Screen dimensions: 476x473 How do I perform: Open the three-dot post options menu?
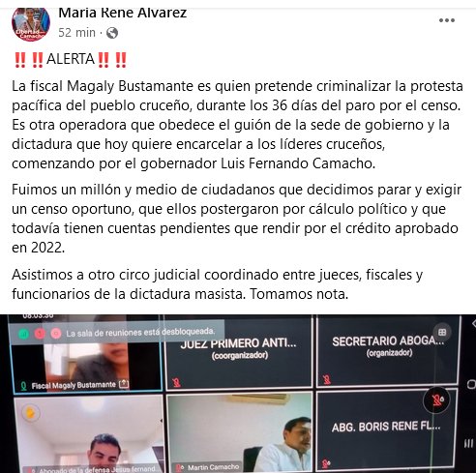(447, 20)
